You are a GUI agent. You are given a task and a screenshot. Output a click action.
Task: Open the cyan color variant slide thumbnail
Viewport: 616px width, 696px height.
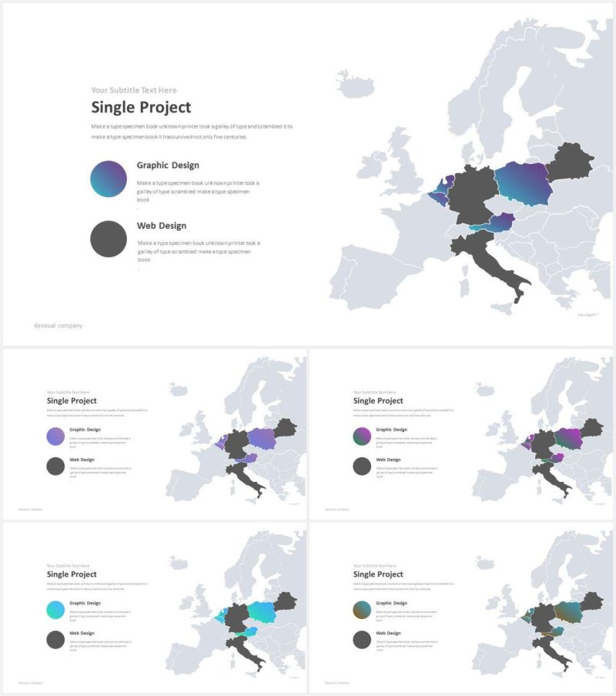point(155,607)
